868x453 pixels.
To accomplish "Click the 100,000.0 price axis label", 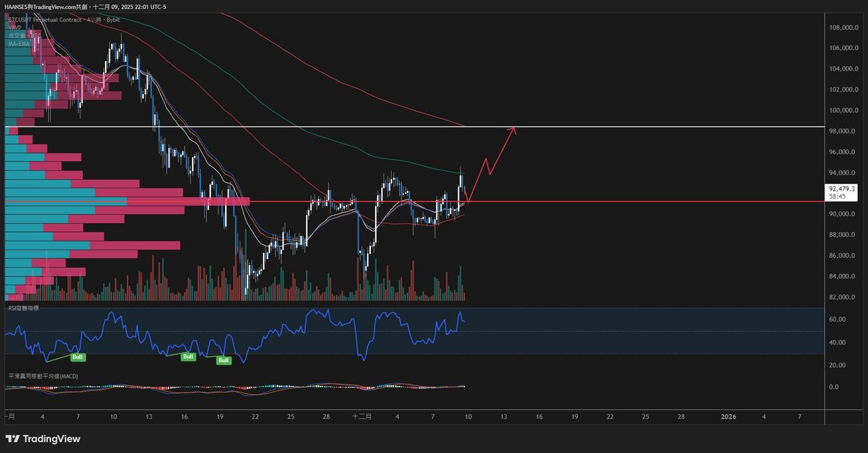I will [x=843, y=111].
